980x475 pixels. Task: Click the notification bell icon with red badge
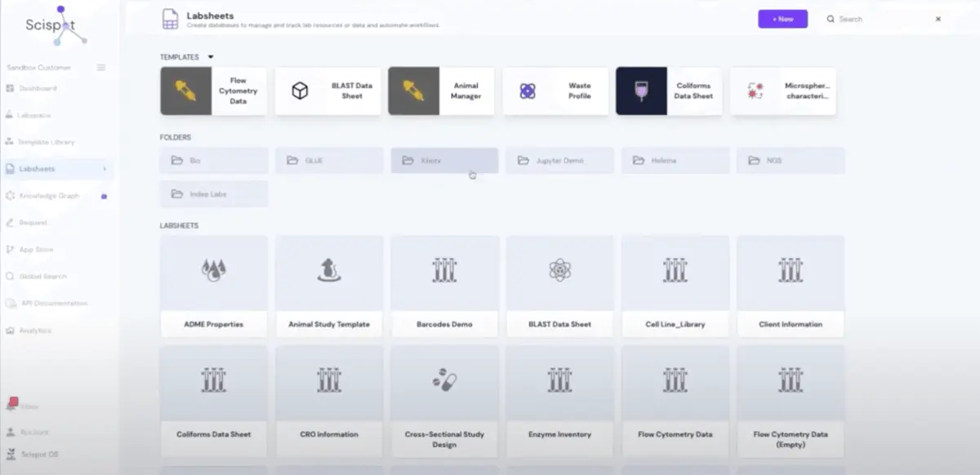tap(11, 404)
